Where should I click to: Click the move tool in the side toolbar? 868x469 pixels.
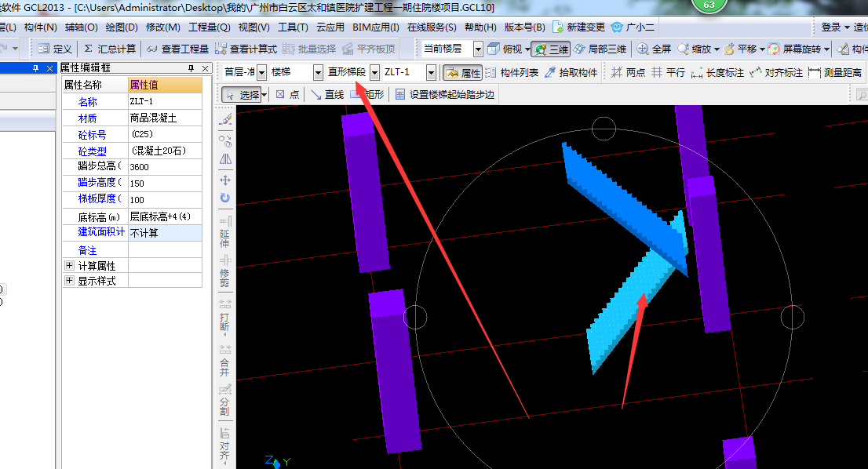[x=225, y=180]
